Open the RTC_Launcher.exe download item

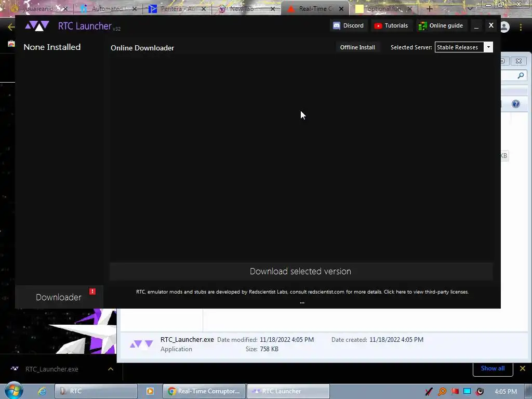(x=52, y=369)
